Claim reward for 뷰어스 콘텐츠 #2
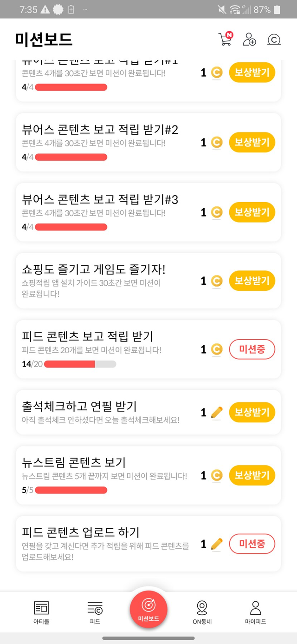Image resolution: width=297 pixels, height=644 pixels. 252,143
